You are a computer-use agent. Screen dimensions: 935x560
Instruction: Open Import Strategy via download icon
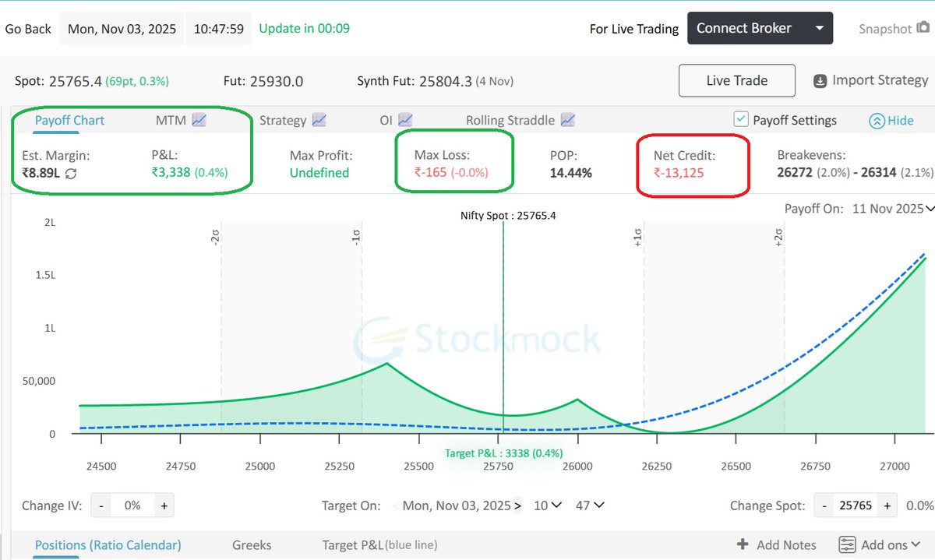[x=819, y=79]
